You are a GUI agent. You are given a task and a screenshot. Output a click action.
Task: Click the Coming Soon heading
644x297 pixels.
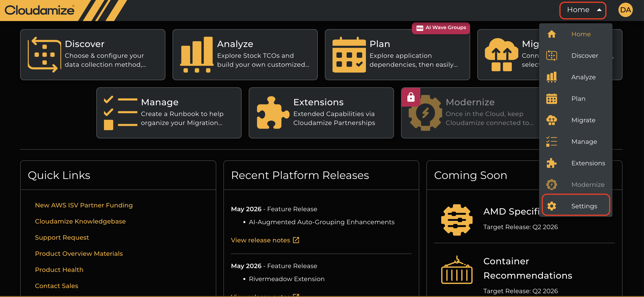point(471,175)
